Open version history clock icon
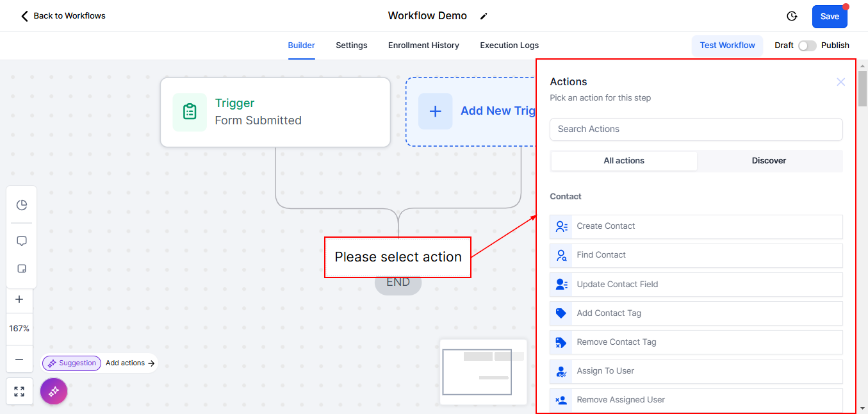 pos(792,16)
